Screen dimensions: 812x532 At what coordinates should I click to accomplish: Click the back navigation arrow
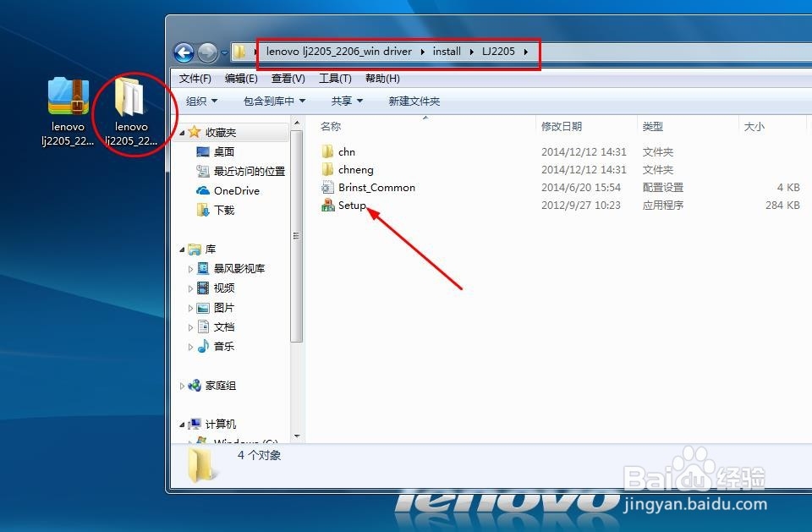tap(183, 52)
